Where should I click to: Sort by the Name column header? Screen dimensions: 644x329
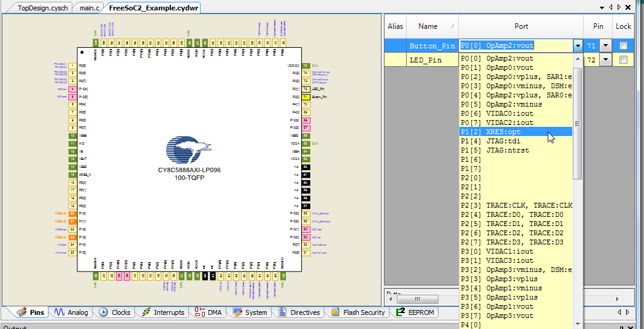tap(432, 26)
